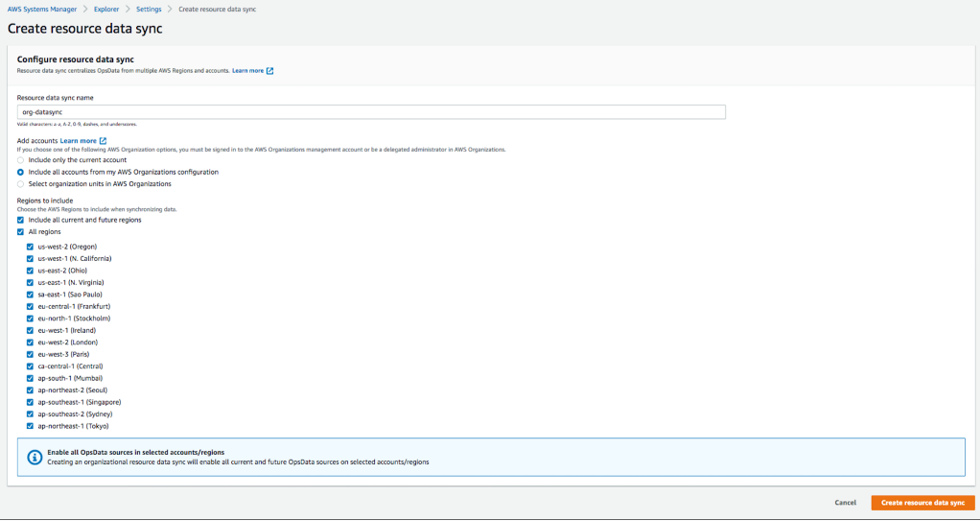Go to Explorer breadcrumb
The image size is (980, 521).
[x=106, y=10]
